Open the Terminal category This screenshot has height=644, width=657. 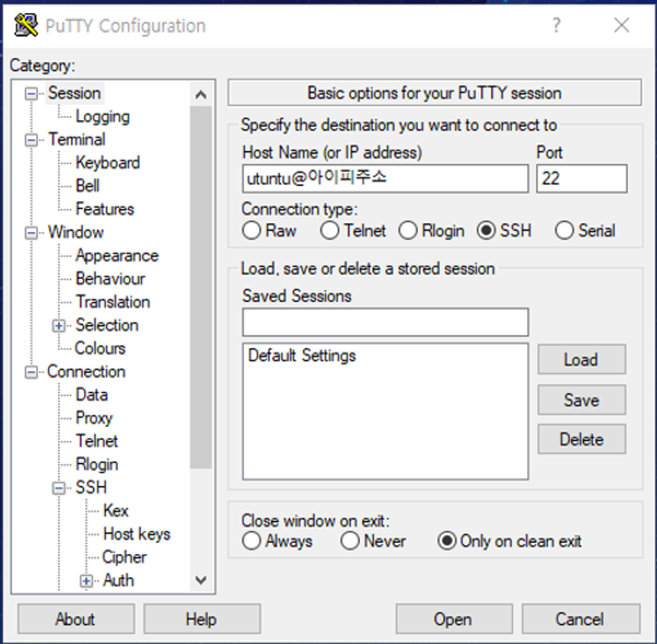click(x=76, y=140)
